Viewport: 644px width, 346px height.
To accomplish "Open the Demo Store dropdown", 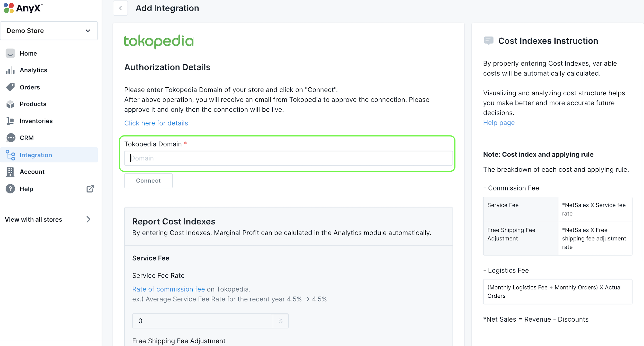I will [49, 31].
